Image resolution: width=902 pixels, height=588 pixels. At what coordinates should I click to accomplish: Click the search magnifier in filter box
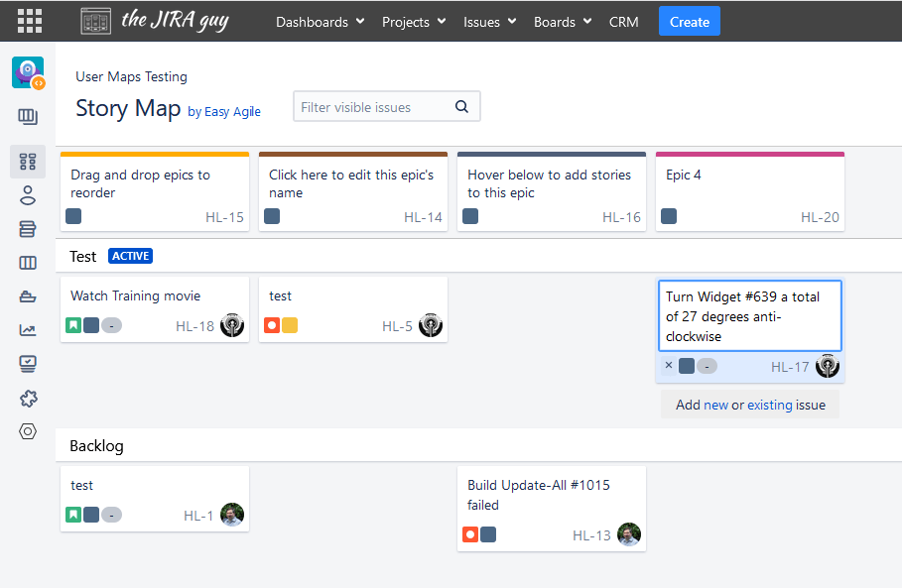click(x=461, y=107)
